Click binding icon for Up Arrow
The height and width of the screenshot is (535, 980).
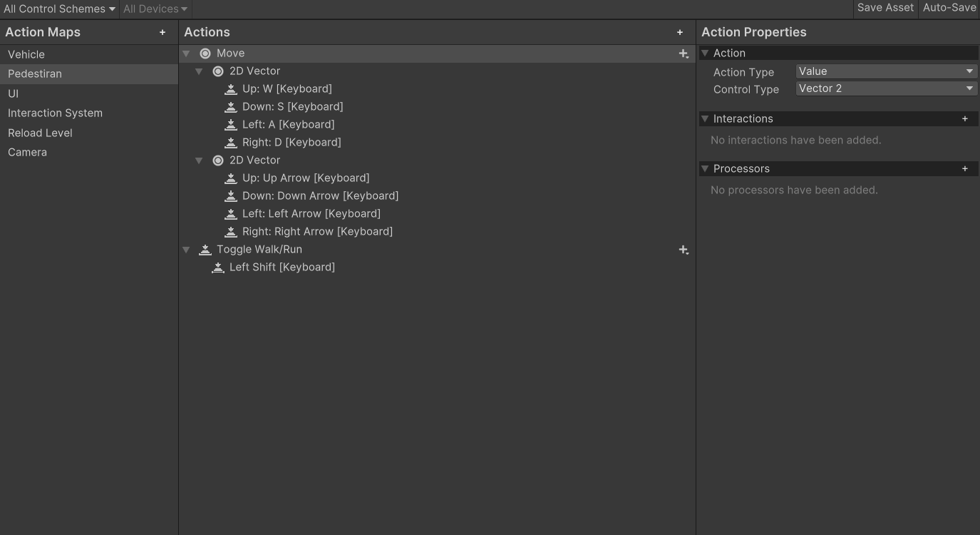coord(231,178)
